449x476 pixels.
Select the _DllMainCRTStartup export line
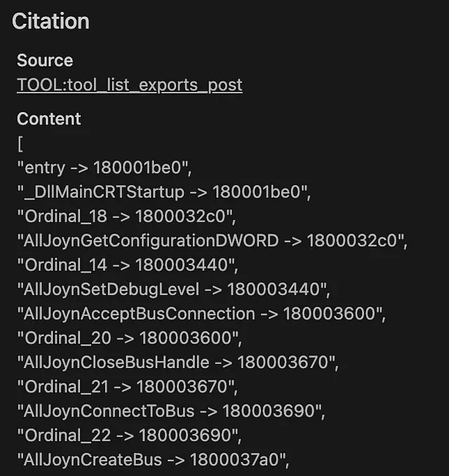tap(163, 192)
